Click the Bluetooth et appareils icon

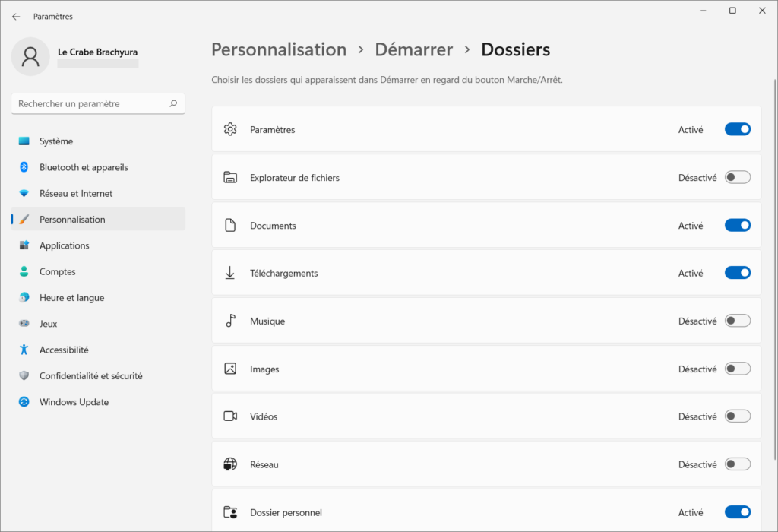pos(24,167)
